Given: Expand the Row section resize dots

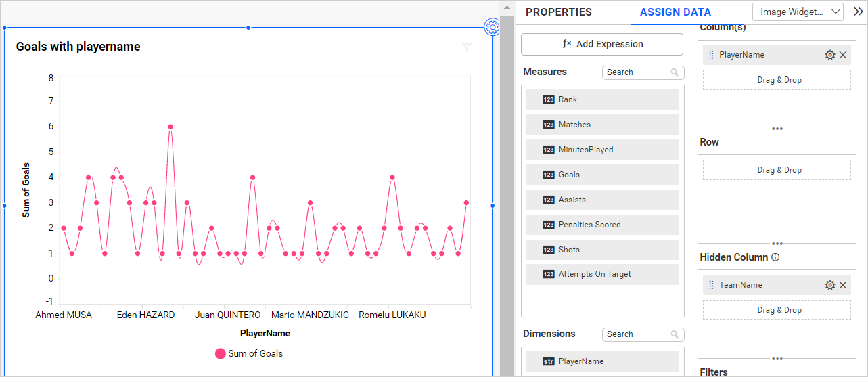Looking at the screenshot, I should coord(777,243).
